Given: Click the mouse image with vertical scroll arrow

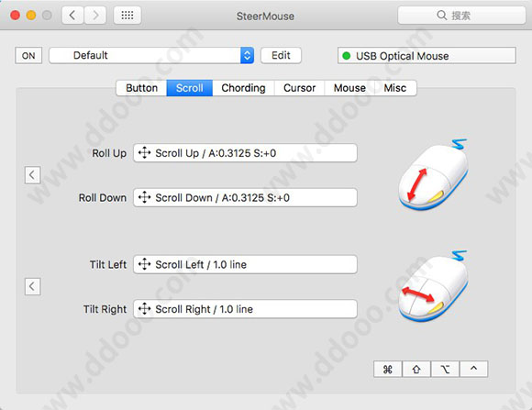Looking at the screenshot, I should pos(434,174).
